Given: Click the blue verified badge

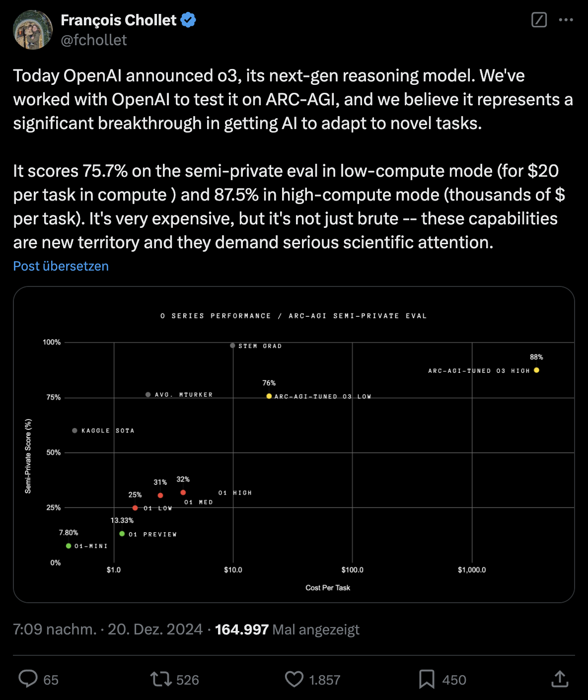Looking at the screenshot, I should pyautogui.click(x=188, y=20).
